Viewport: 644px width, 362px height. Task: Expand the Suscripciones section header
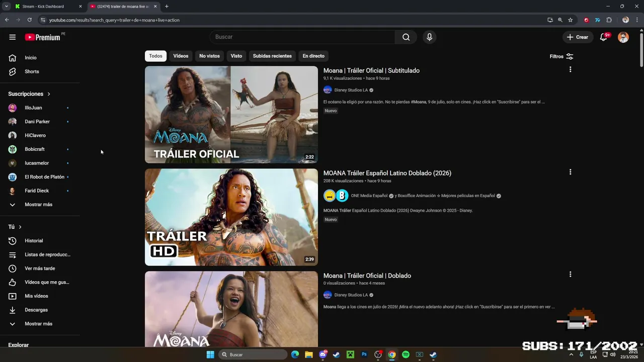point(30,94)
